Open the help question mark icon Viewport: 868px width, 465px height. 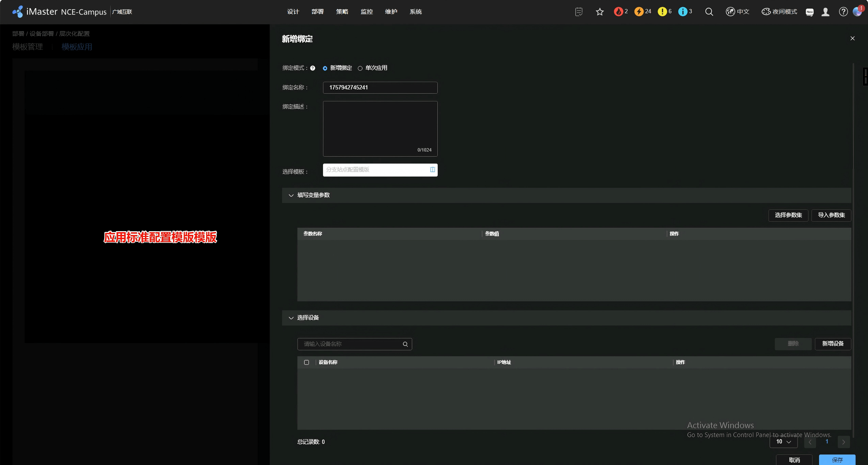coord(843,12)
